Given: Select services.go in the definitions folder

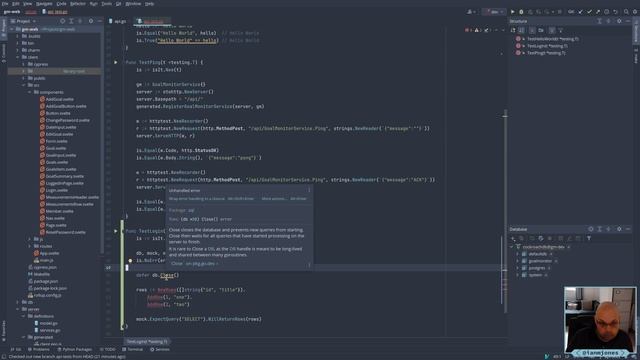Looking at the screenshot, I should (50, 330).
